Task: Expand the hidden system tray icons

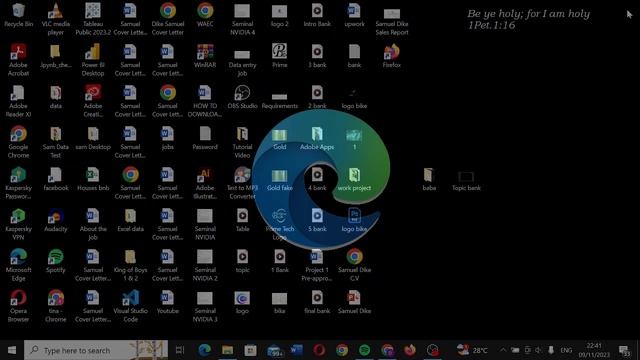Action: coord(503,350)
